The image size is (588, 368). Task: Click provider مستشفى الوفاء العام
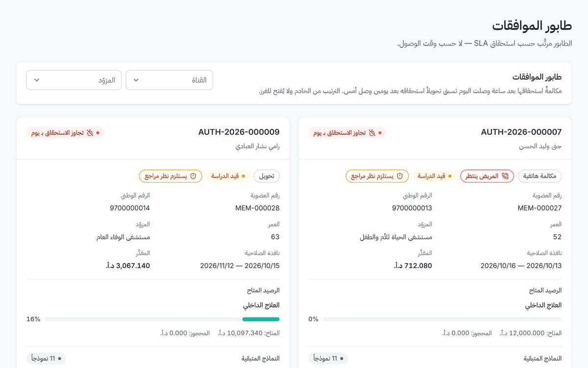tap(123, 237)
